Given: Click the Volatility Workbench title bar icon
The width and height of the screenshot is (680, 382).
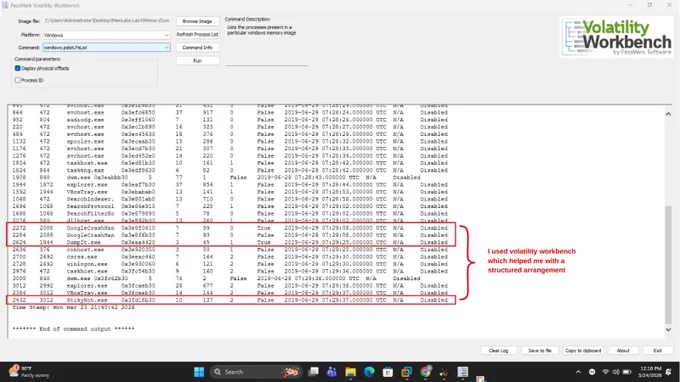Looking at the screenshot, I should coord(5,5).
